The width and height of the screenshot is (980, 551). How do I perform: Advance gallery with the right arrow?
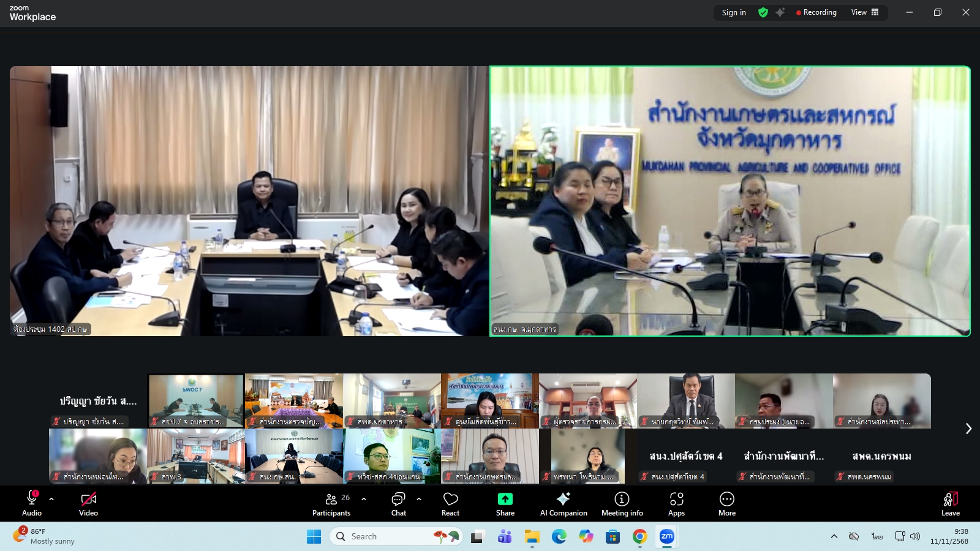coord(969,429)
